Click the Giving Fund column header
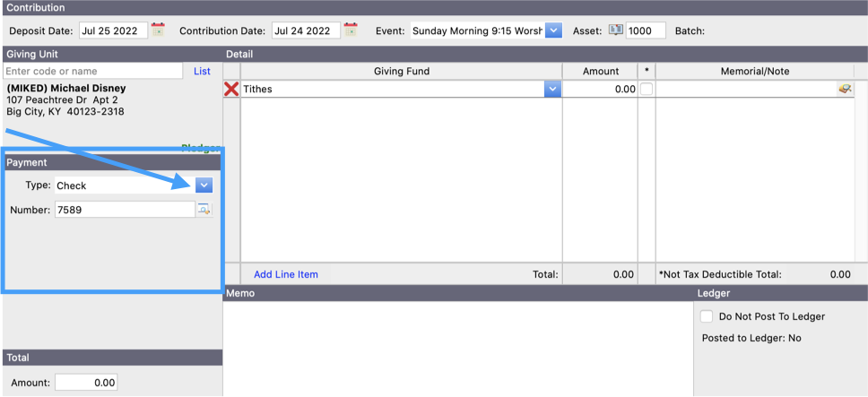868x397 pixels. click(x=401, y=71)
